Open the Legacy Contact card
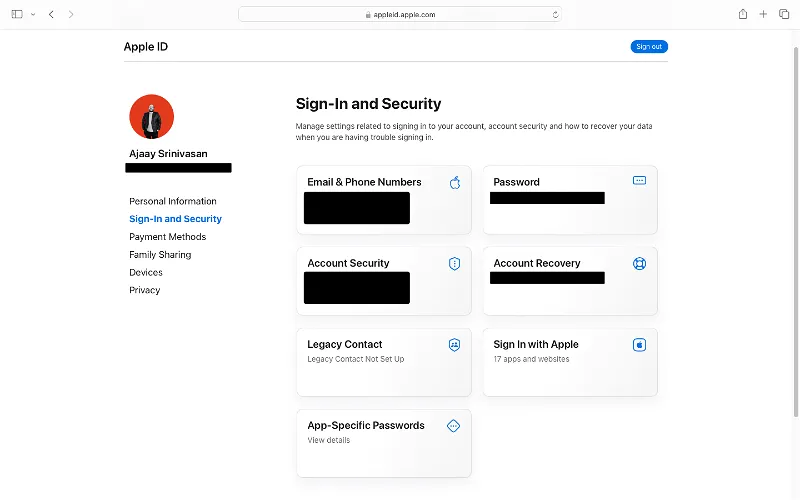The image size is (800, 500). 384,362
